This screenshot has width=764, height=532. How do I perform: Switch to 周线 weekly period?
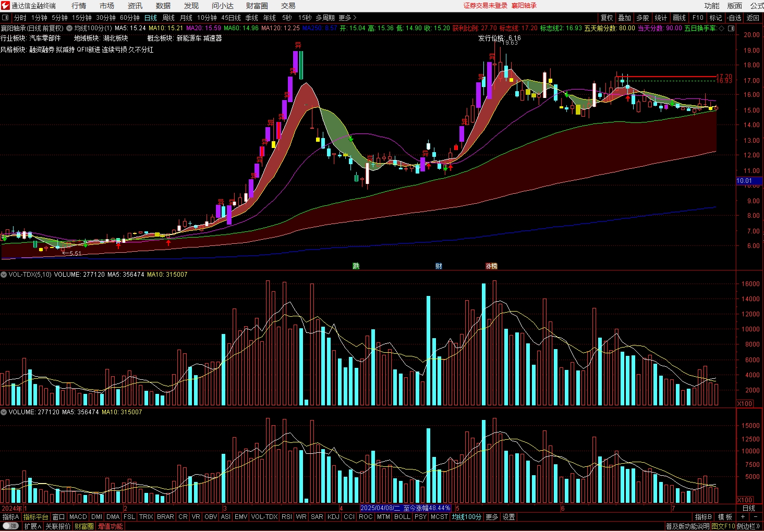click(168, 18)
